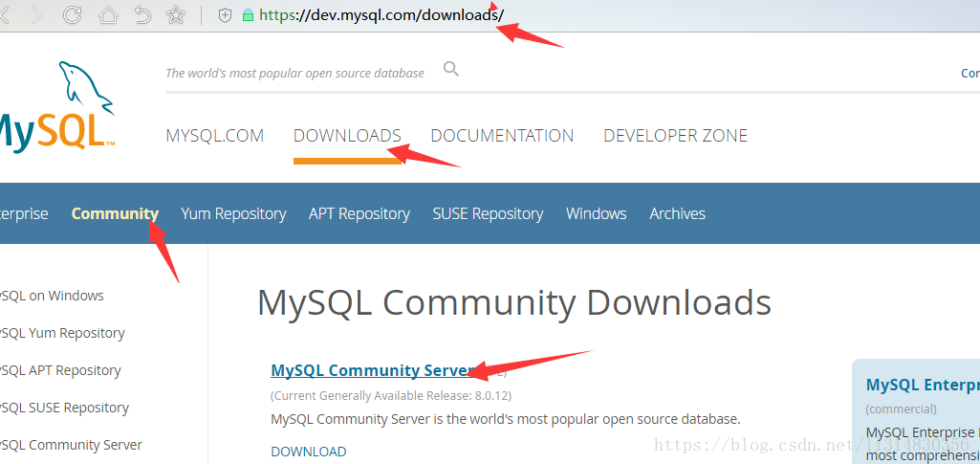Open MySQL Yum Repository sidebar link
Image resolution: width=980 pixels, height=464 pixels.
(62, 333)
